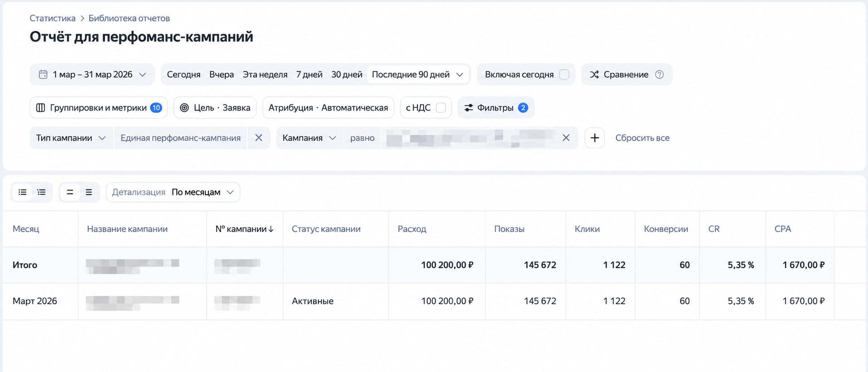The image size is (868, 372).
Task: Select the Вчера period preset
Action: coord(222,74)
